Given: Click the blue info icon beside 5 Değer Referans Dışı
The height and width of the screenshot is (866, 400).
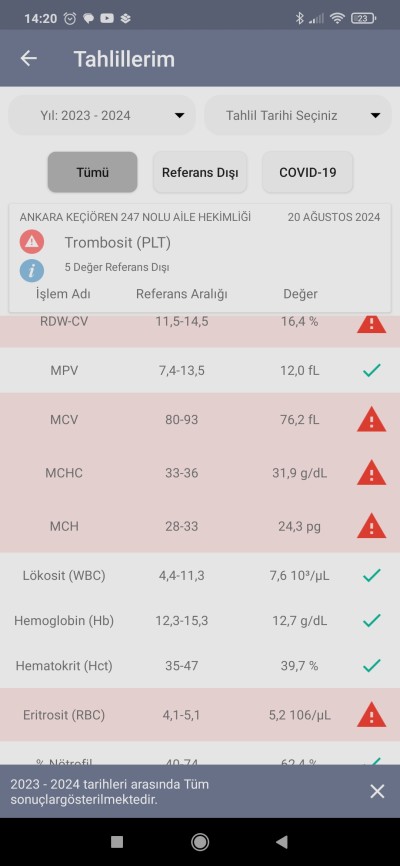Looking at the screenshot, I should point(32,271).
